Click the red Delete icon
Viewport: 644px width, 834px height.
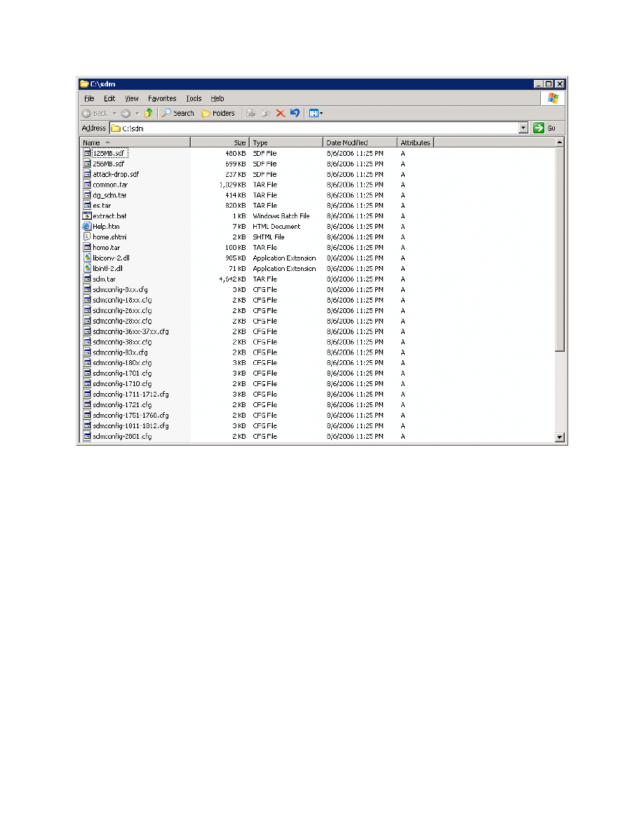(x=280, y=113)
